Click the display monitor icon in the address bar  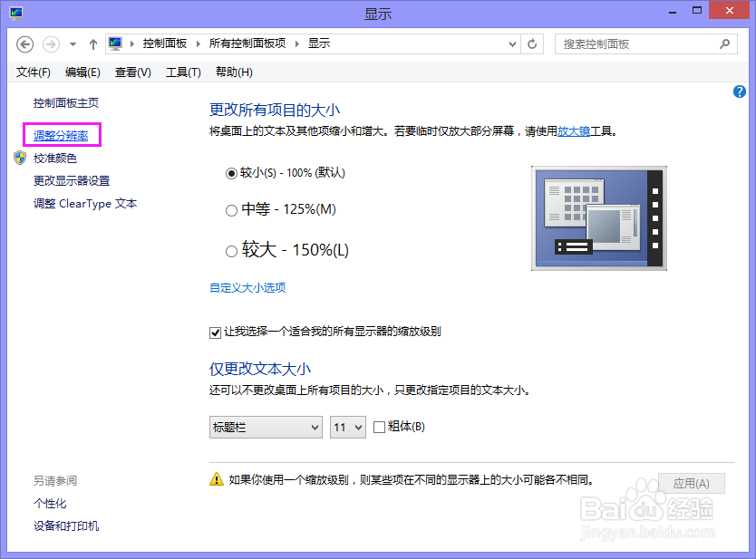[x=114, y=43]
